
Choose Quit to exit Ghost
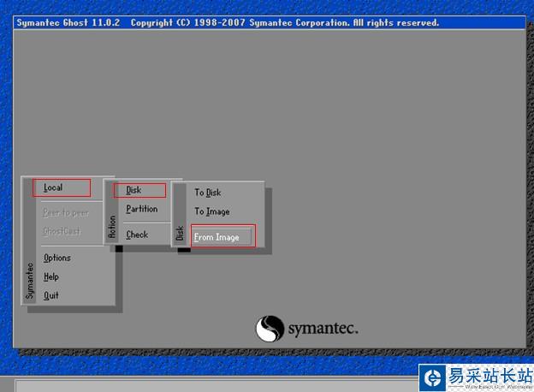(51, 295)
